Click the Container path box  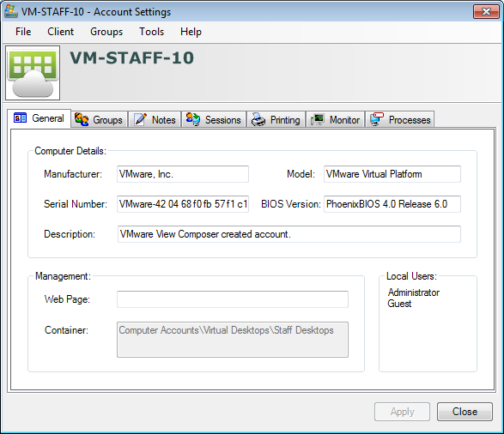click(233, 340)
